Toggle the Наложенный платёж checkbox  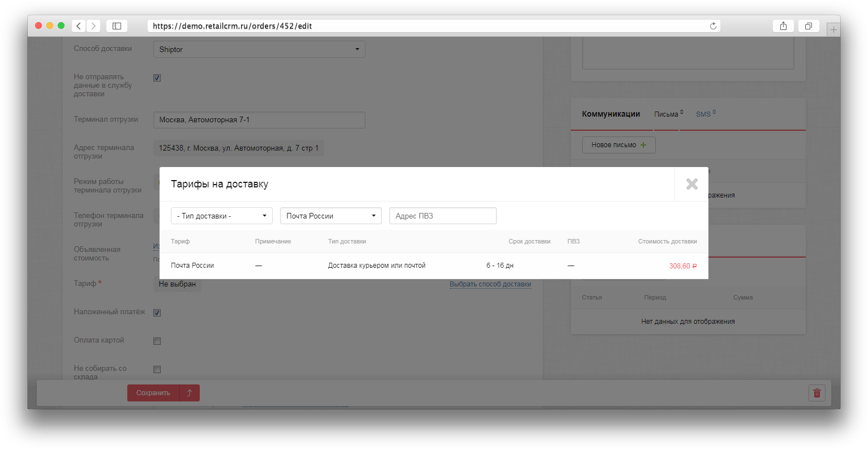157,313
